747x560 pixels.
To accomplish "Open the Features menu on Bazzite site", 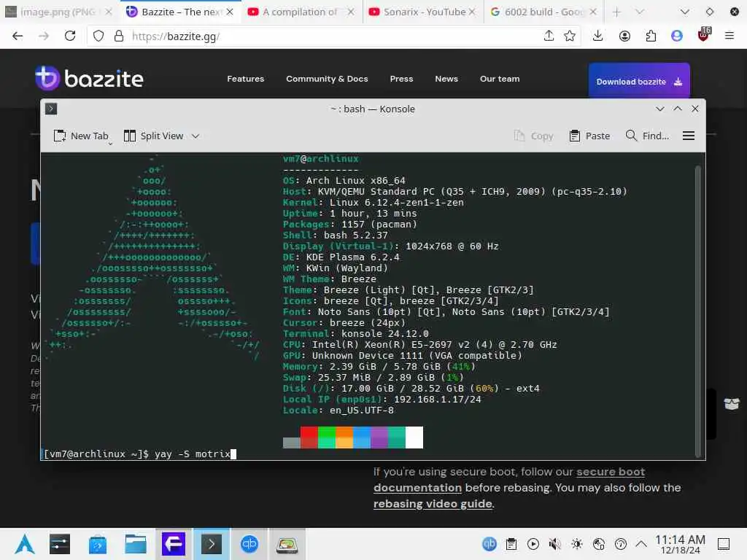I will point(245,79).
